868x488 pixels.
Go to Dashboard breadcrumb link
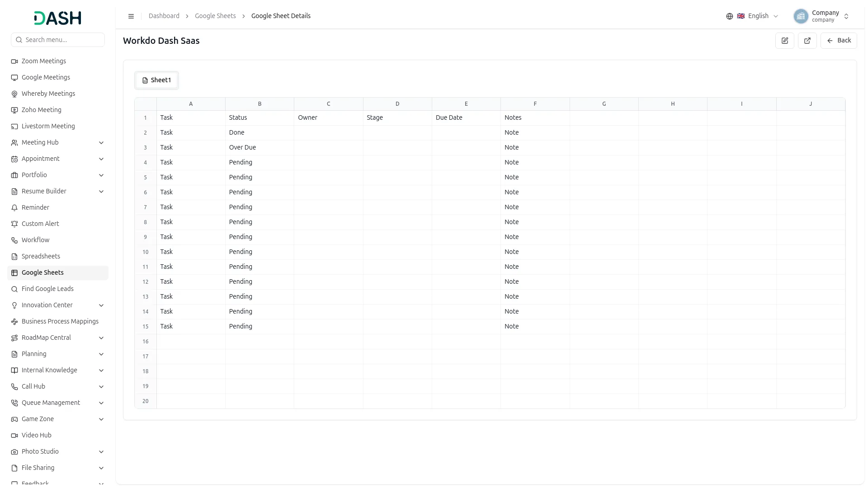pyautogui.click(x=164, y=16)
